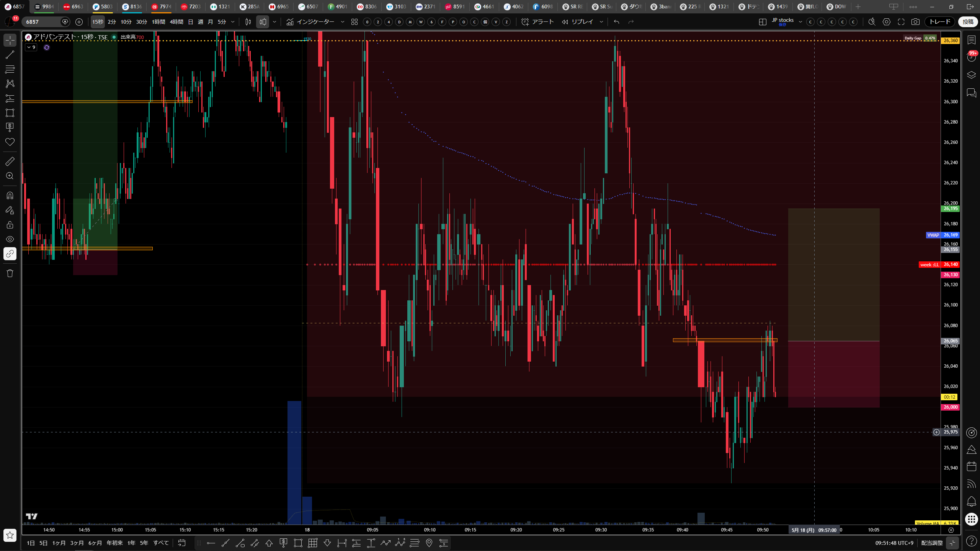This screenshot has width=980, height=551.
Task: Click the green 26,195 price label
Action: 950,209
